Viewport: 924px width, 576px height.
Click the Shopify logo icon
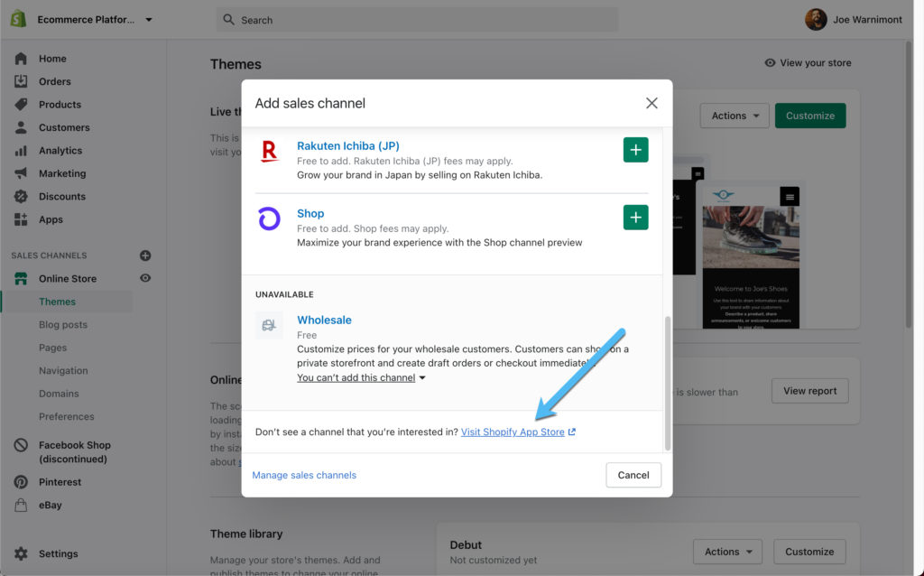(x=19, y=19)
